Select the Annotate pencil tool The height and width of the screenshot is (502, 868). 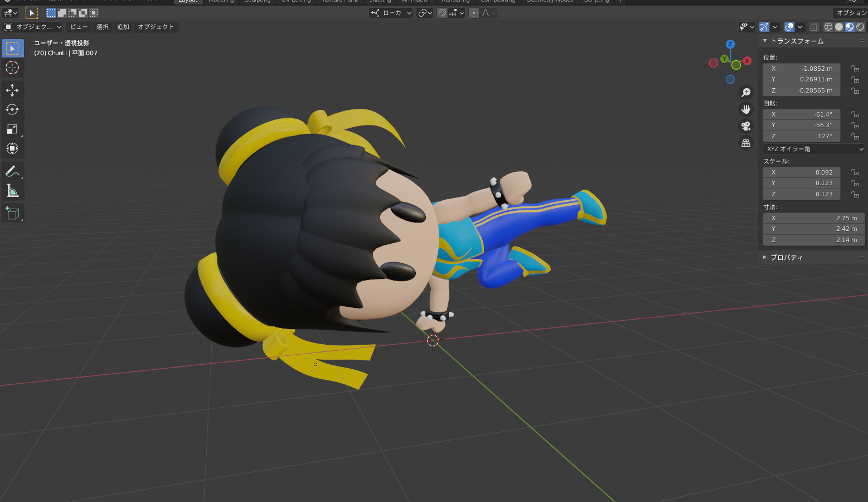pyautogui.click(x=12, y=172)
